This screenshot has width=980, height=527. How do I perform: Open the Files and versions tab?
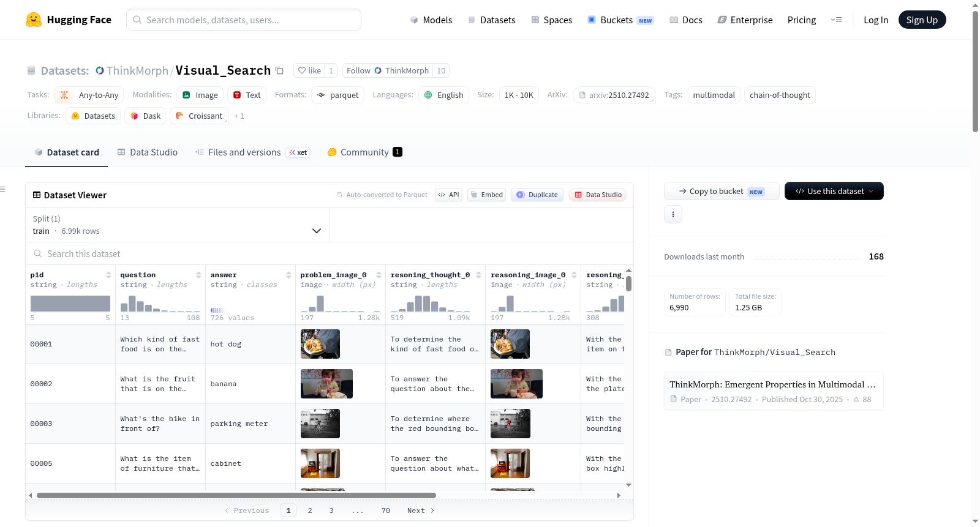point(252,152)
